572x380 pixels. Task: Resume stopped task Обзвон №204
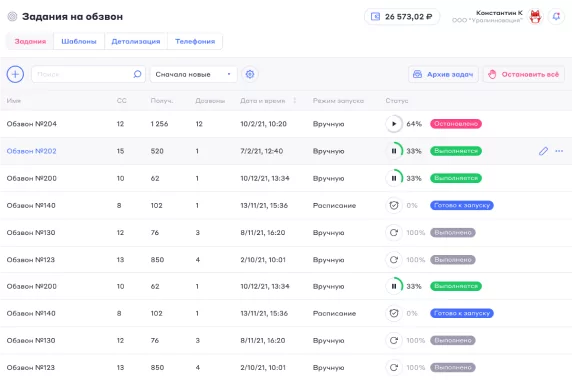[394, 124]
